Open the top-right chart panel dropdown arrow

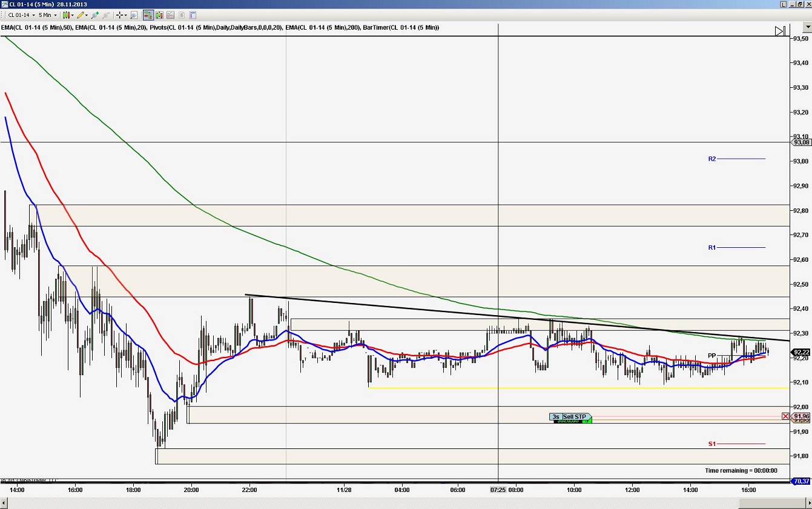coord(807,27)
